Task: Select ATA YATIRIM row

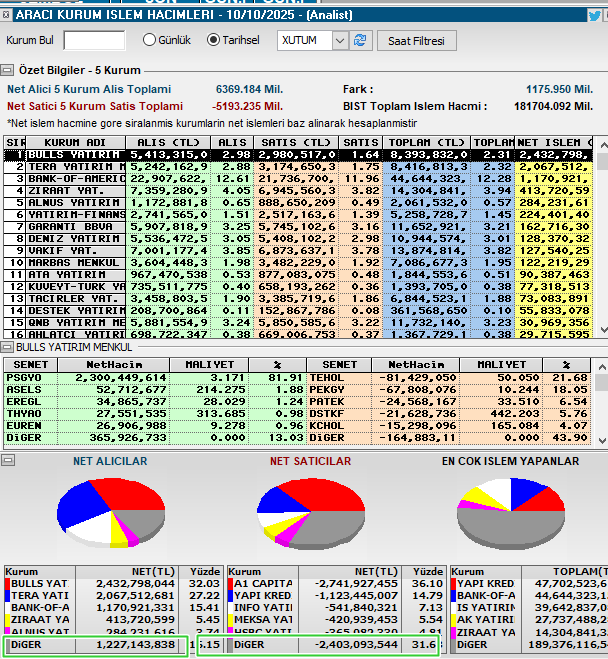Action: pyautogui.click(x=298, y=275)
